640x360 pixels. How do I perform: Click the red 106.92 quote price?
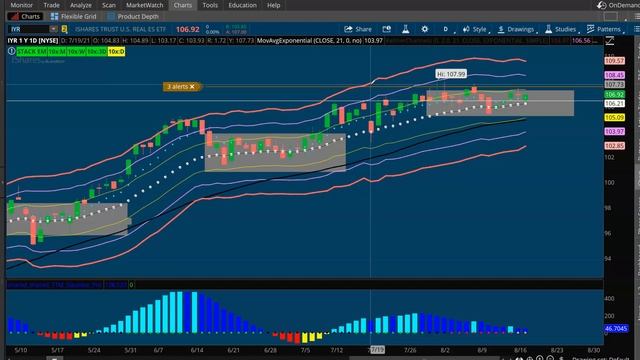[x=187, y=29]
